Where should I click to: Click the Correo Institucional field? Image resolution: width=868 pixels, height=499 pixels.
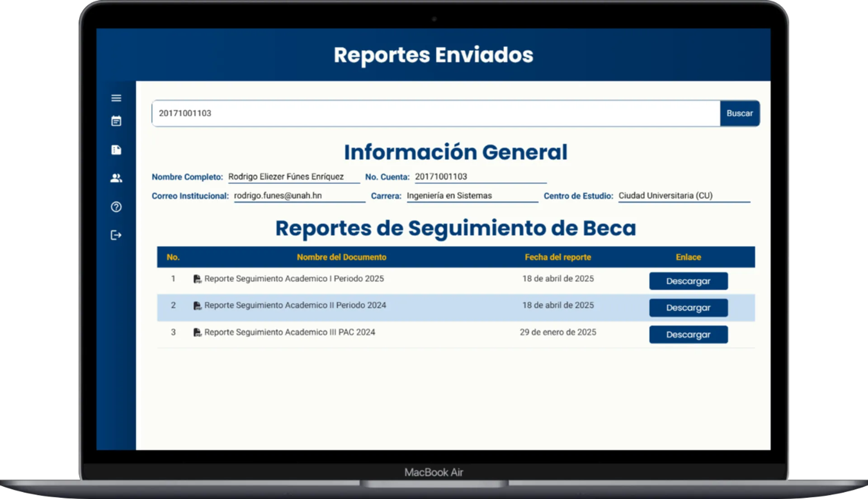coord(299,196)
